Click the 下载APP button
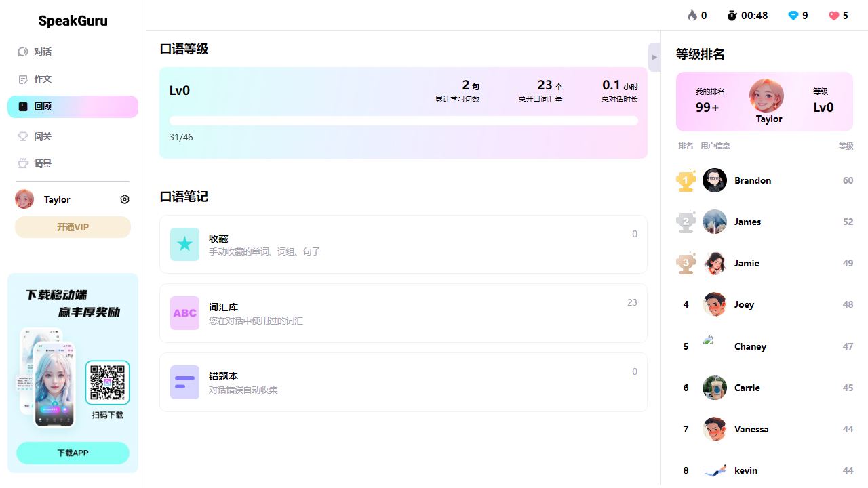This screenshot has width=868, height=488. (x=73, y=452)
